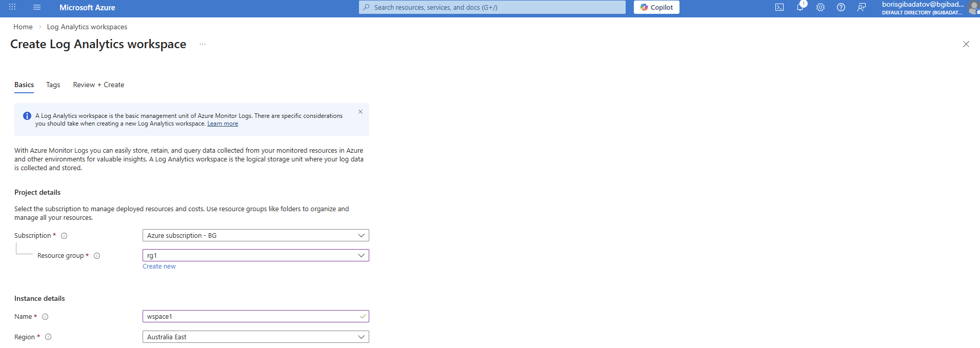
Task: Dismiss the blue info banner
Action: click(x=361, y=112)
